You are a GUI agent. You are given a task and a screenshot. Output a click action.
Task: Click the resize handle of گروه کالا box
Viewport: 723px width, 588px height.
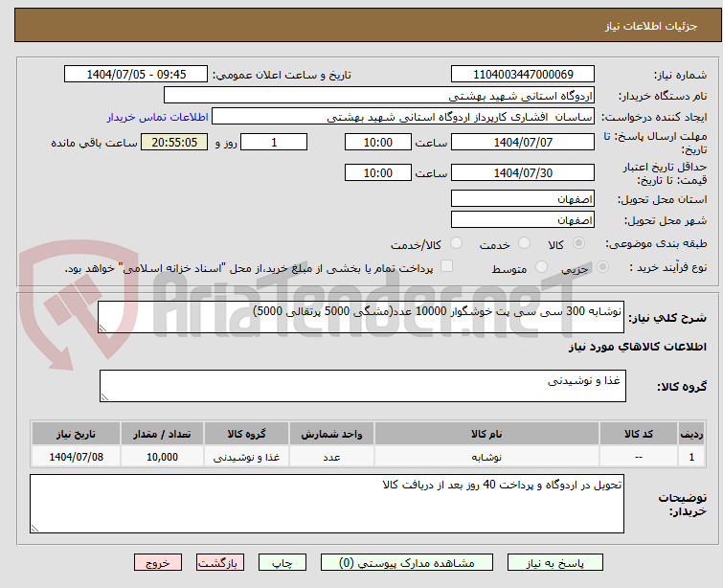point(104,396)
